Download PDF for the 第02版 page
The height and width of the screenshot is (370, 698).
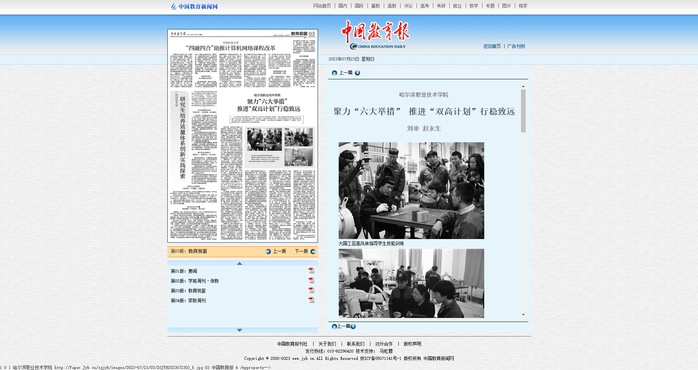pos(311,281)
